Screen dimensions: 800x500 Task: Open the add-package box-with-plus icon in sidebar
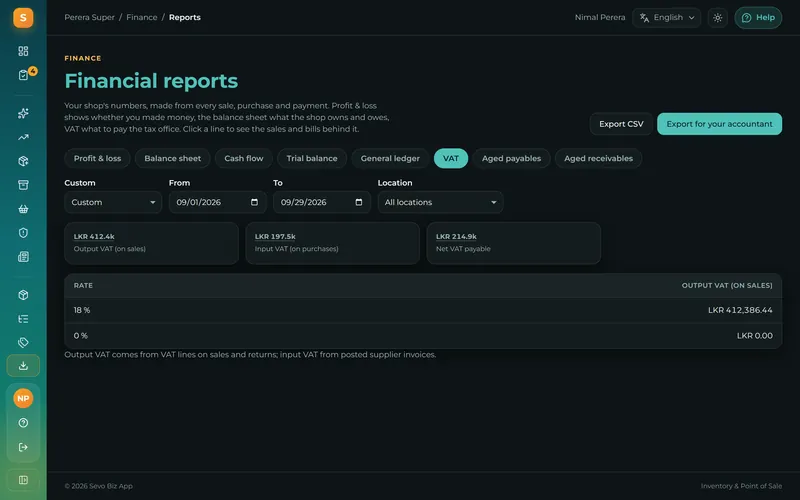(x=23, y=161)
